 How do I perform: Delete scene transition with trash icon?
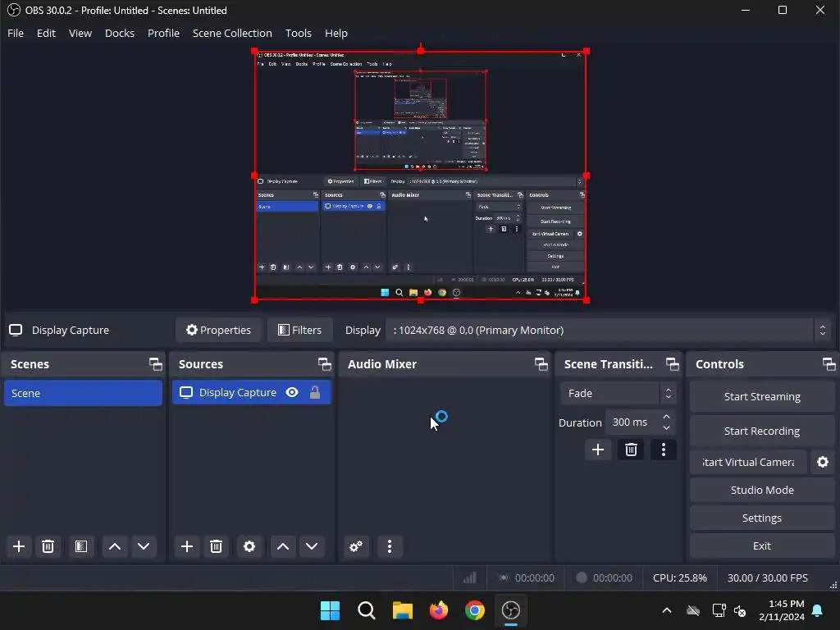[x=631, y=450]
